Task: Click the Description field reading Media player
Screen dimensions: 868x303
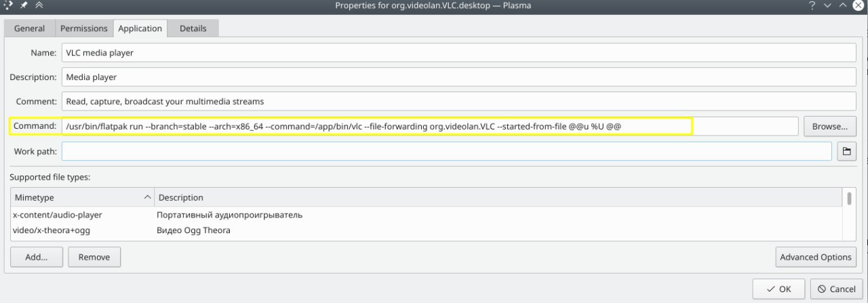Action: [459, 77]
